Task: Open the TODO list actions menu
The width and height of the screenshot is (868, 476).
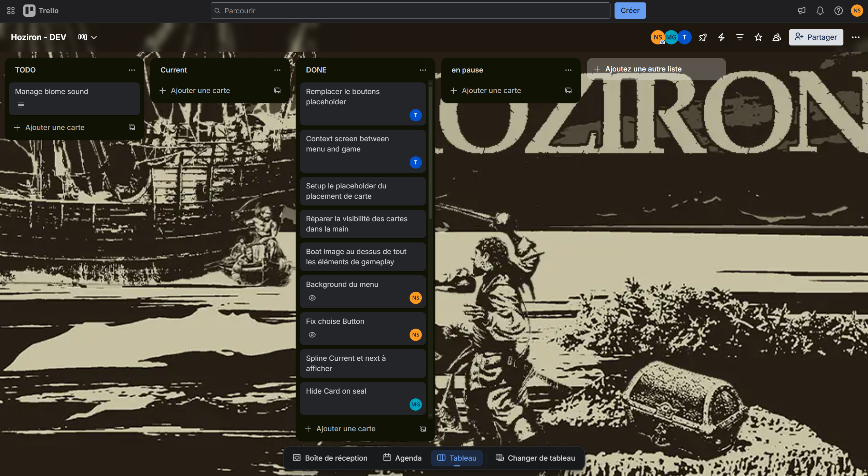Action: [132, 70]
